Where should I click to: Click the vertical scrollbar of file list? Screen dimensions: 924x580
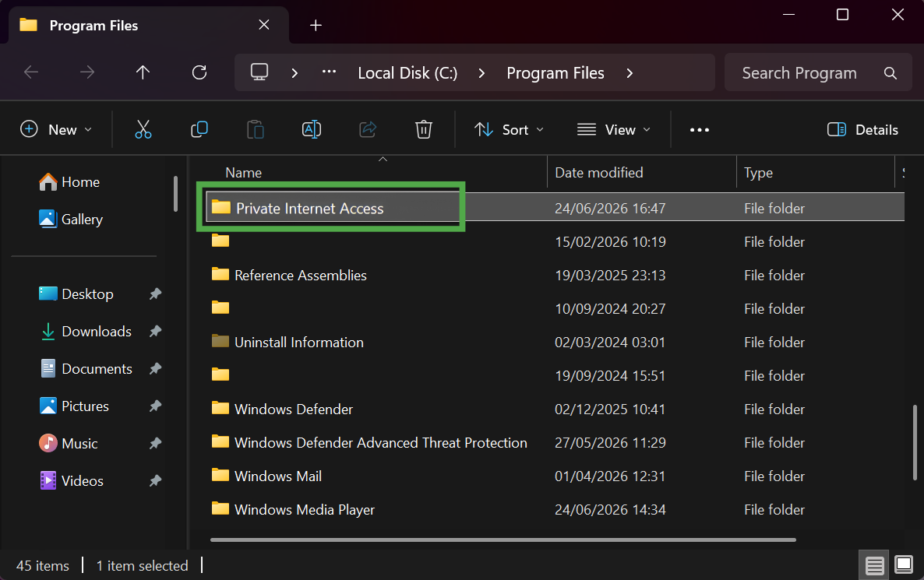tap(915, 441)
